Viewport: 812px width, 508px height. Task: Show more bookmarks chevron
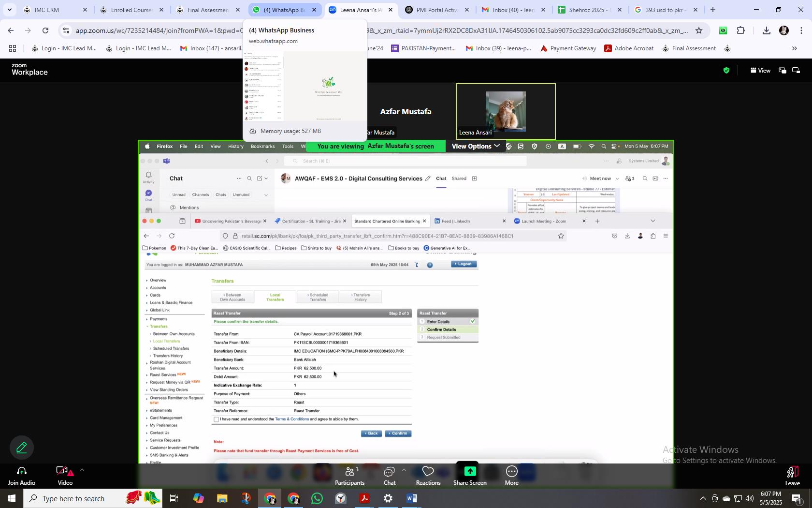[x=794, y=48]
